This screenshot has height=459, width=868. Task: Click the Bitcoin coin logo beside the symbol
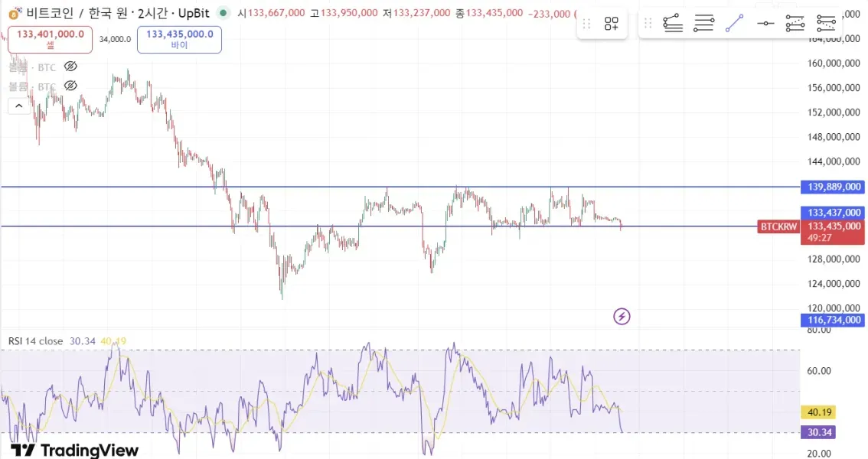pos(15,13)
